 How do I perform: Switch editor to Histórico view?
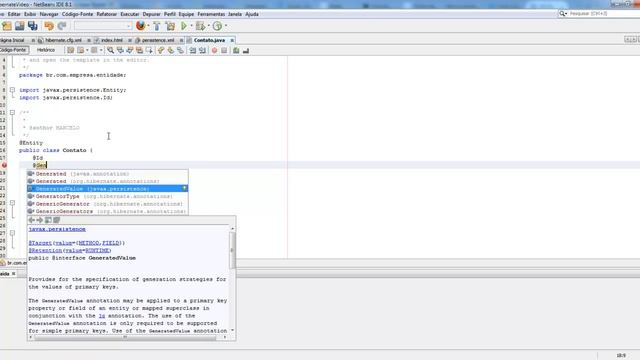coord(46,50)
